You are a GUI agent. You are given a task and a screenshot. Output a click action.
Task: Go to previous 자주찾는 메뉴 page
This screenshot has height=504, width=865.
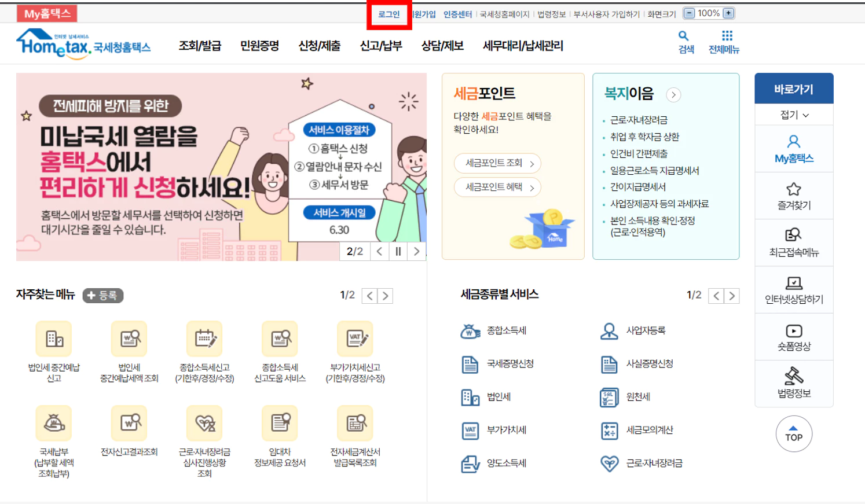[370, 296]
